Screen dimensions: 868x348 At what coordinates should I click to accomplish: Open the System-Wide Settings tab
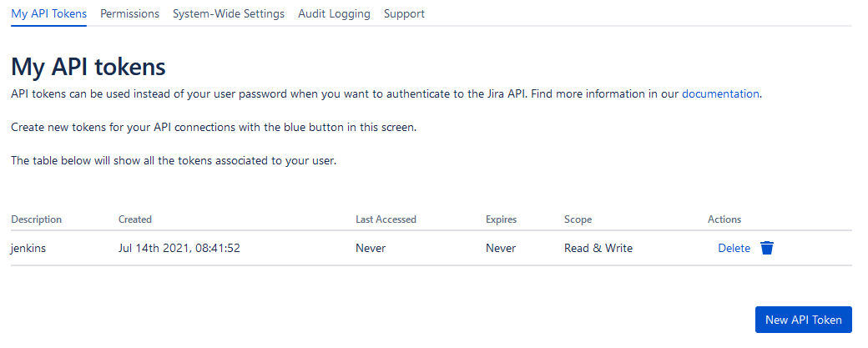(x=229, y=14)
